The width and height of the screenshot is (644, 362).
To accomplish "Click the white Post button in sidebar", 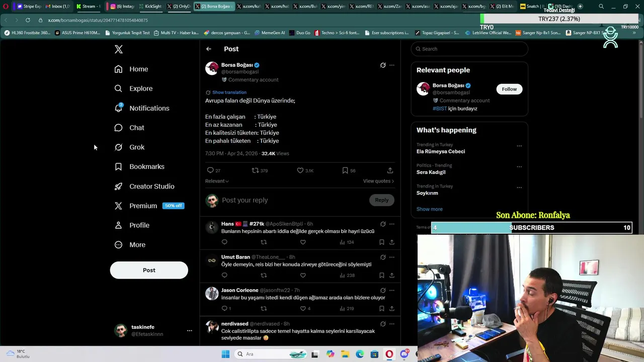I will [x=149, y=270].
